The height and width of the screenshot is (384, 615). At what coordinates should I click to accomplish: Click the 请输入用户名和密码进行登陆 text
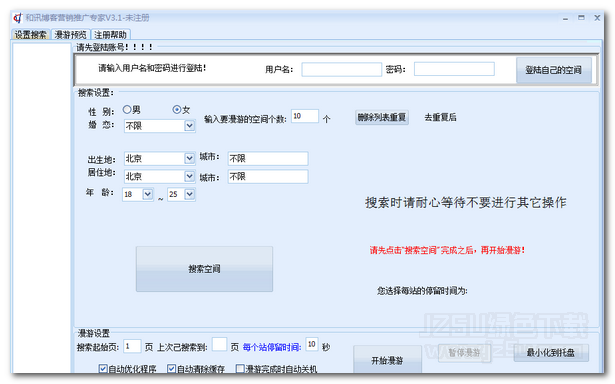pyautogui.click(x=152, y=68)
